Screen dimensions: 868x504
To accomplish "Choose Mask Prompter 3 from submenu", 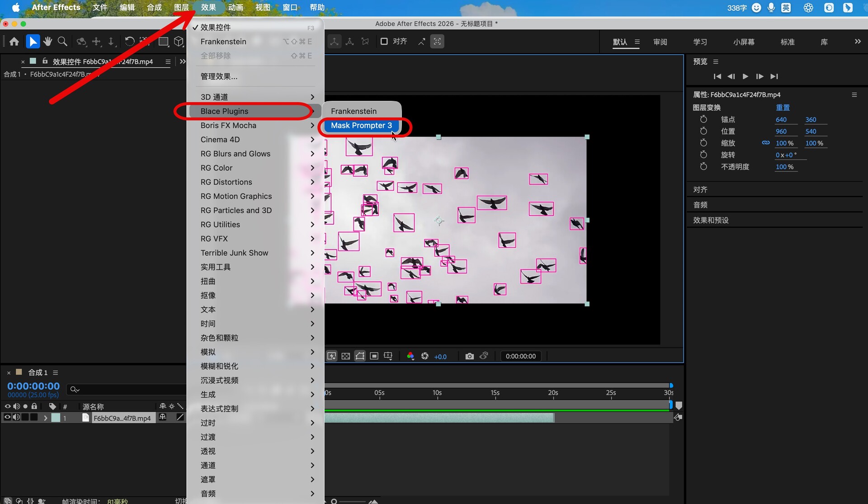I will [361, 125].
